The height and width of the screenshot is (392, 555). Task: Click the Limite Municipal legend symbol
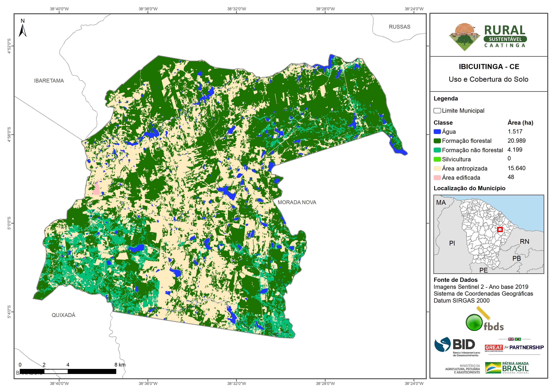[437, 111]
